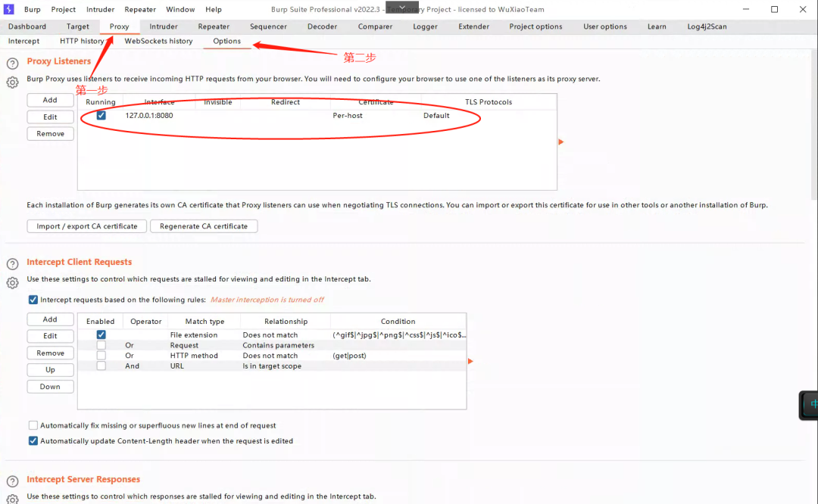Image resolution: width=818 pixels, height=504 pixels.
Task: Open the Repeater menu in menu bar
Action: tap(140, 9)
